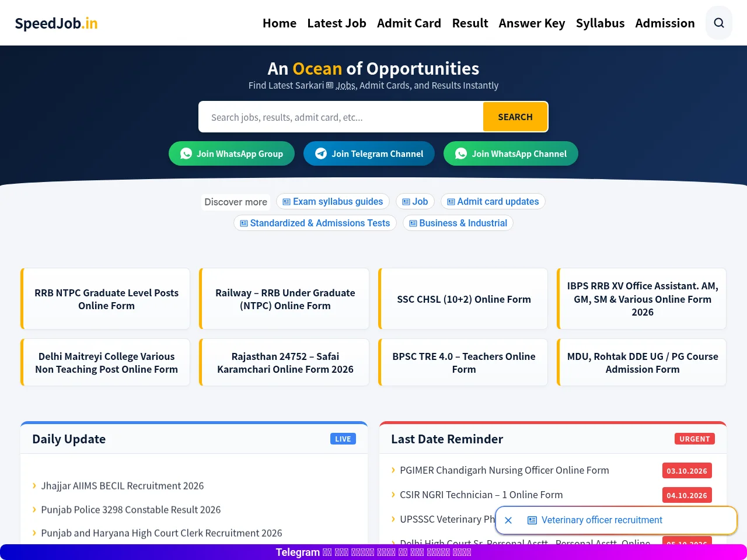Close the Veterinary officer recruitment popup
This screenshot has height=560, width=747.
pos(508,520)
